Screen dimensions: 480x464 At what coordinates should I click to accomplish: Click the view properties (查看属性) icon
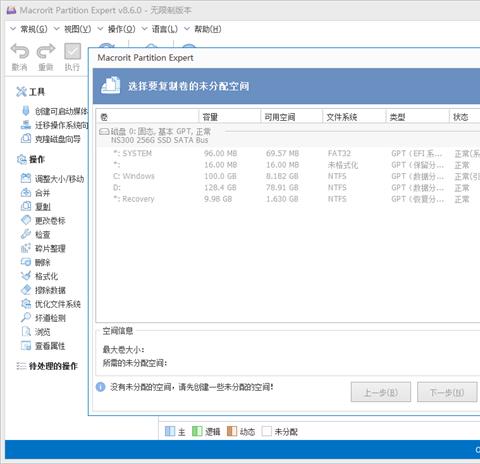26,346
